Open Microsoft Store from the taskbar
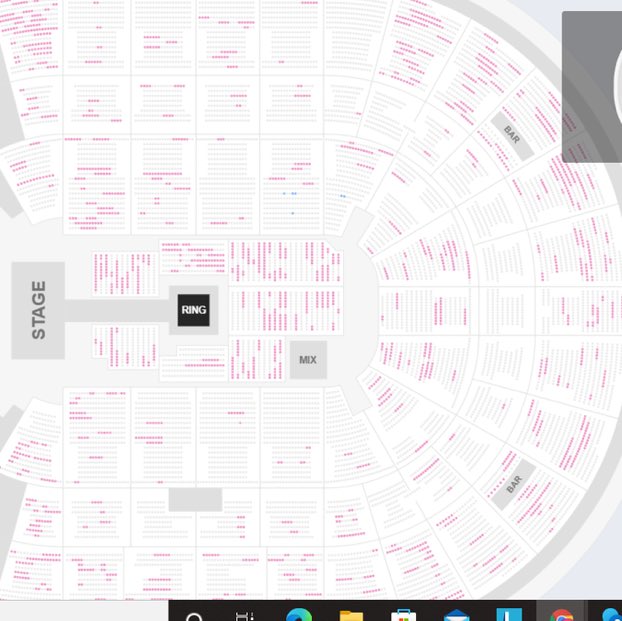Image resolution: width=622 pixels, height=621 pixels. [403, 616]
